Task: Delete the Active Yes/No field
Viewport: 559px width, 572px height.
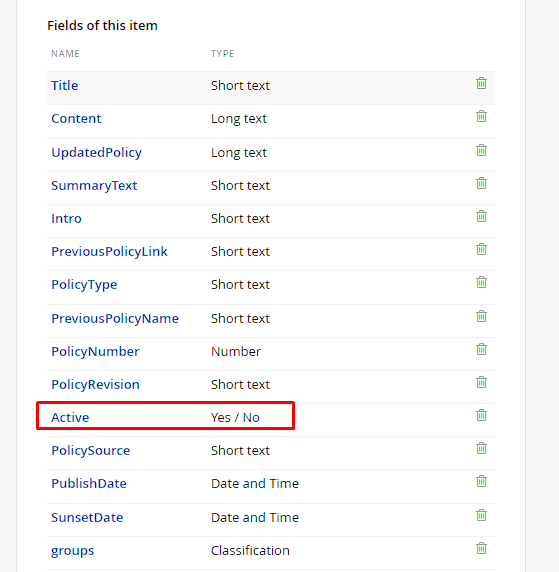Action: coord(481,415)
